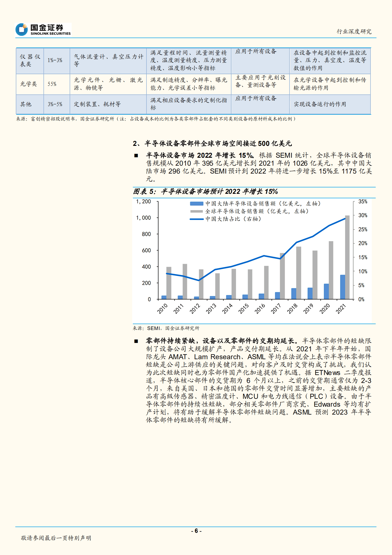This screenshot has height=555, width=392.
Task: Click the blue legend swatch for 中国大陆半导体设备销售额
Action: pos(197,204)
